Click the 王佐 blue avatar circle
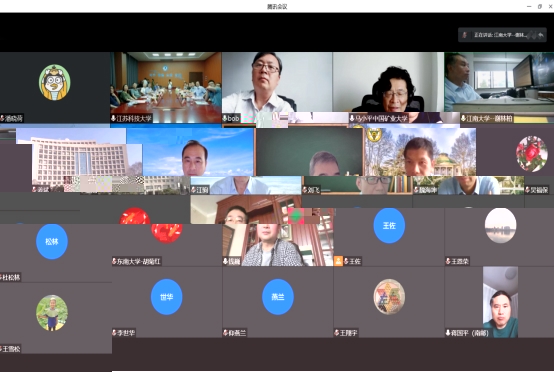Image resolution: width=554 pixels, height=372 pixels. pos(389,225)
